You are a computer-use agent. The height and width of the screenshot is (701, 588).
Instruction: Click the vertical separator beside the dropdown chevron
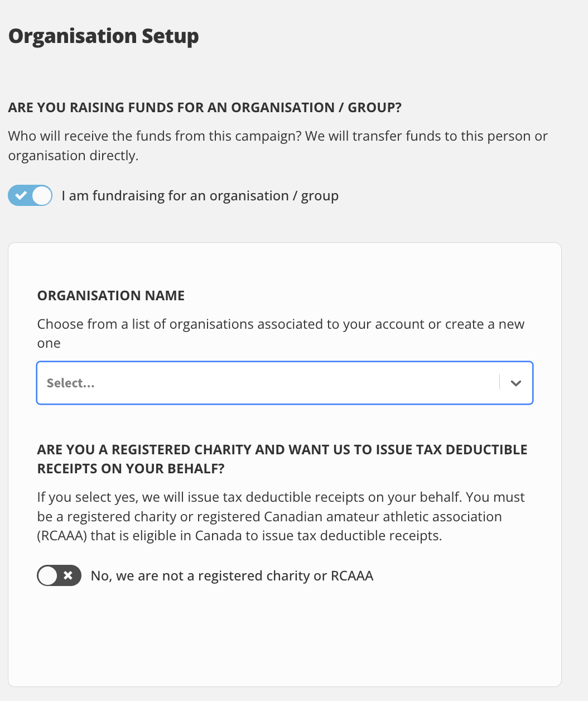click(x=499, y=382)
